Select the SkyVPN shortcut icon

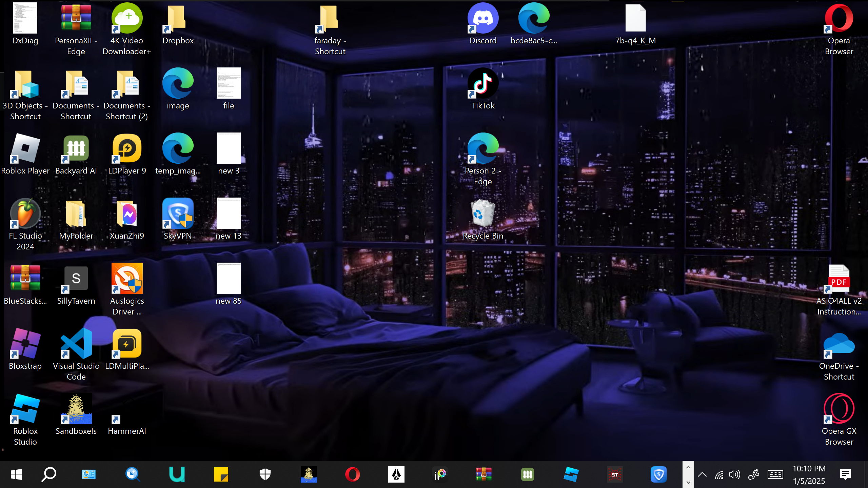coord(178,214)
